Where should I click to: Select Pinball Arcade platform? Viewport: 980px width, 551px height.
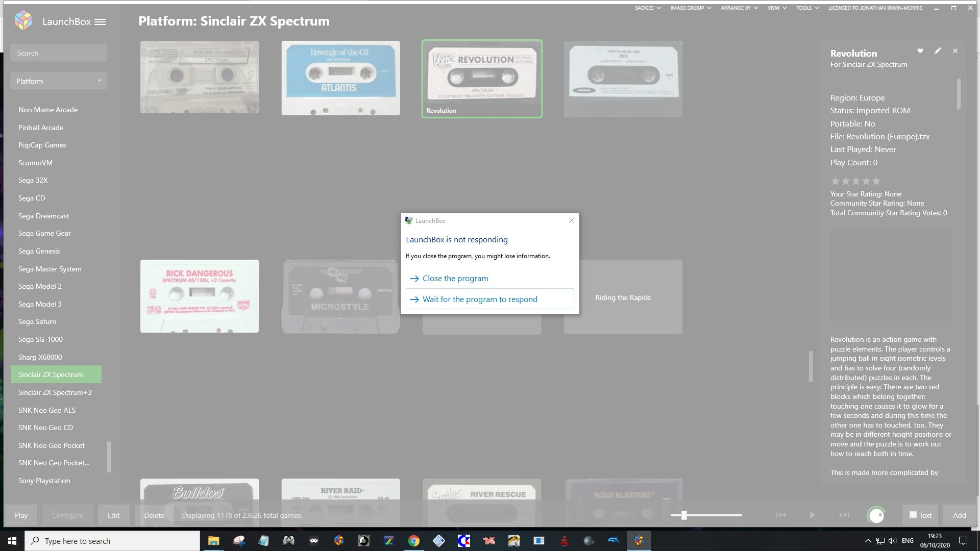pyautogui.click(x=41, y=128)
